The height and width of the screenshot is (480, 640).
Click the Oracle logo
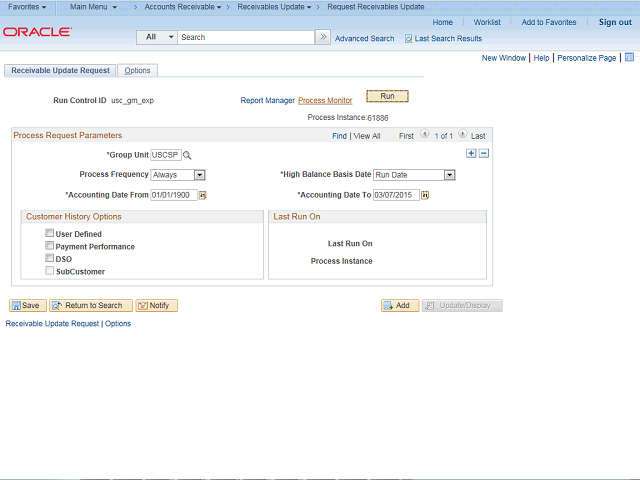click(38, 32)
